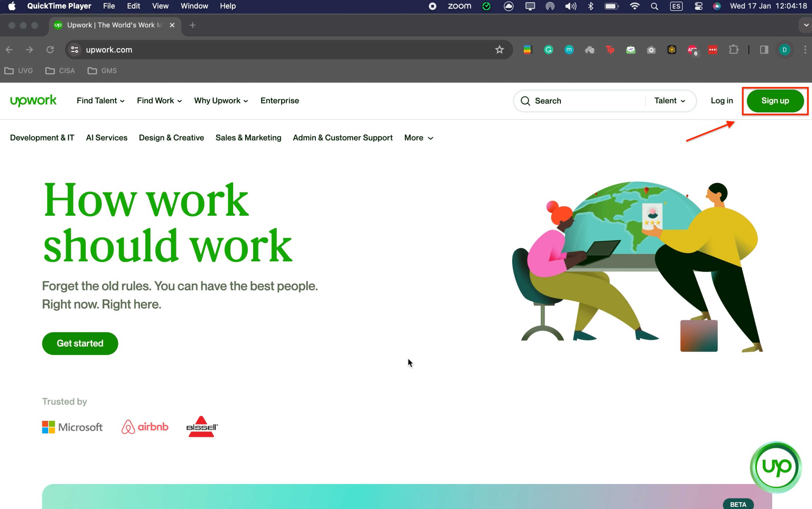812x509 pixels.
Task: Open the Design & Creative category
Action: [172, 138]
